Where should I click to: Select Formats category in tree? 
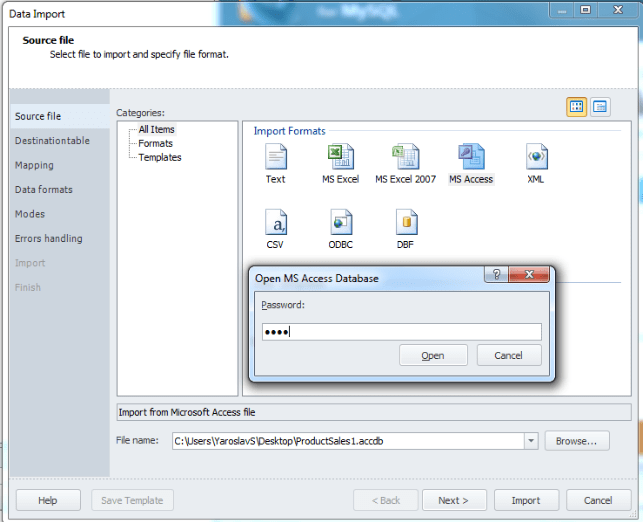point(155,144)
